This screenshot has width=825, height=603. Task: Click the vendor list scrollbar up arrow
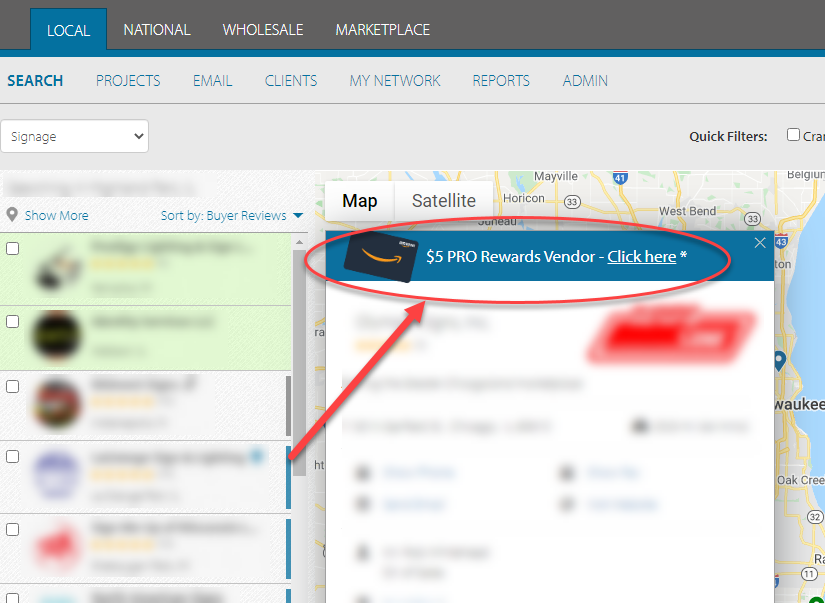pos(299,242)
